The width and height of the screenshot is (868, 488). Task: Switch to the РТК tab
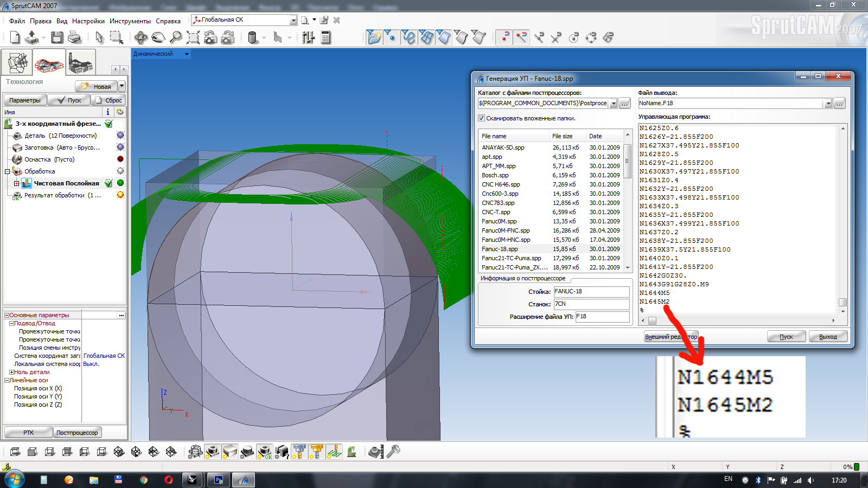pyautogui.click(x=28, y=433)
